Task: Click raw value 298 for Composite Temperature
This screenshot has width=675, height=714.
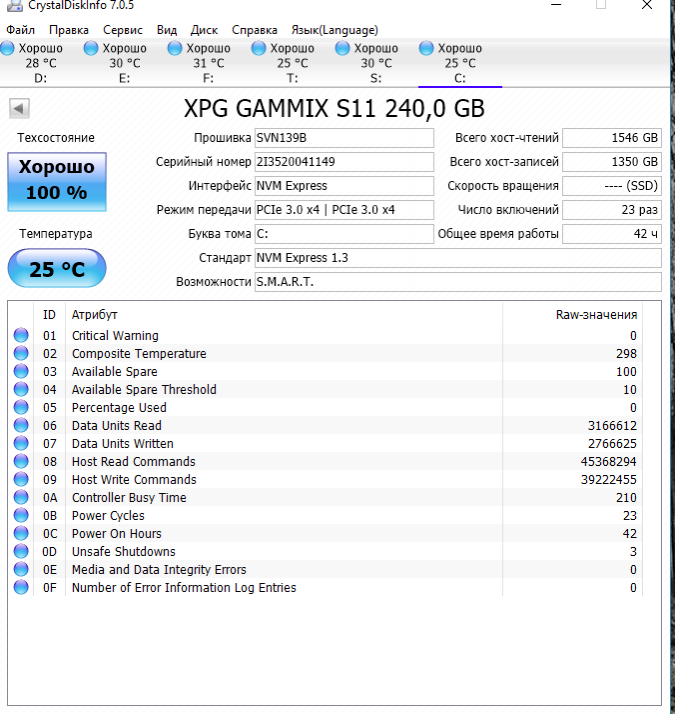Action: point(626,353)
